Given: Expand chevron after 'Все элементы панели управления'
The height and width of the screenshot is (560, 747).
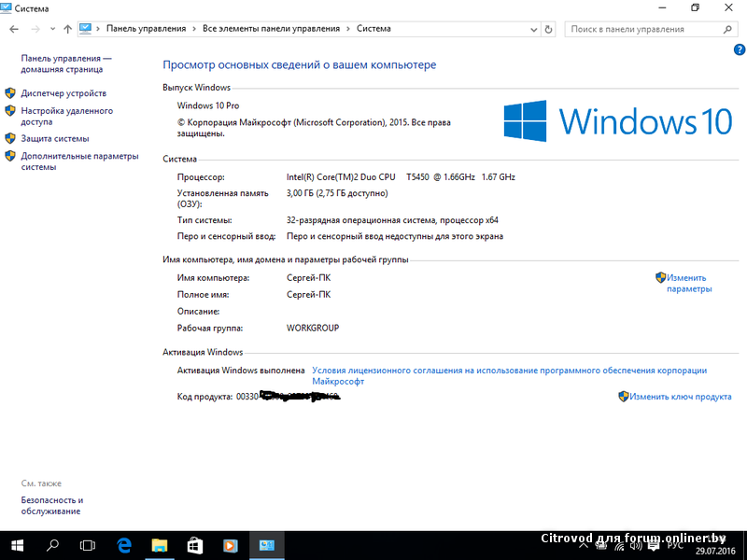Looking at the screenshot, I should pos(347,29).
